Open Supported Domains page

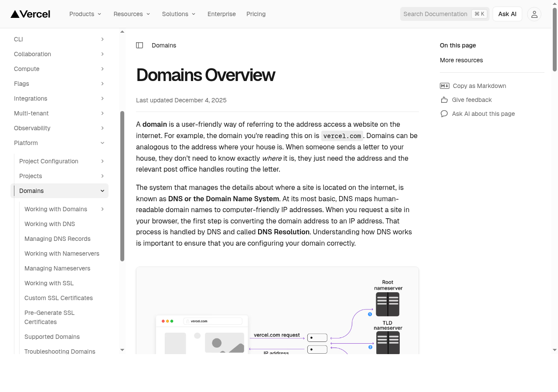[x=52, y=337]
